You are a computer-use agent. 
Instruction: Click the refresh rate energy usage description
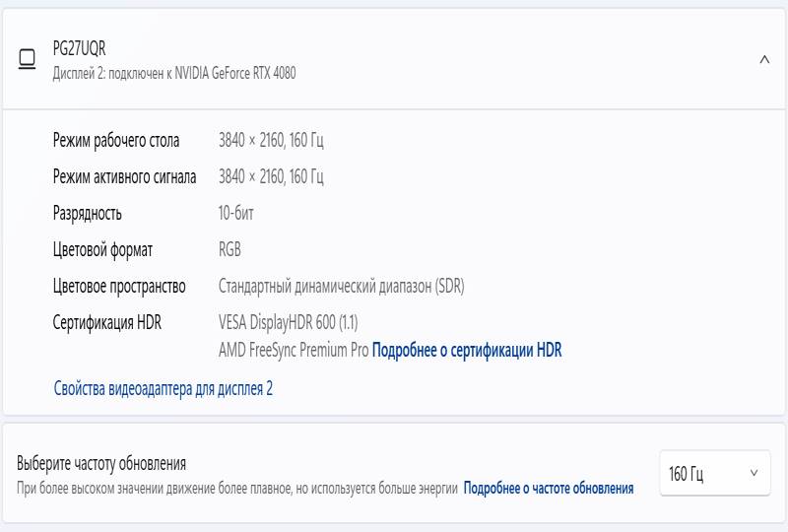237,488
